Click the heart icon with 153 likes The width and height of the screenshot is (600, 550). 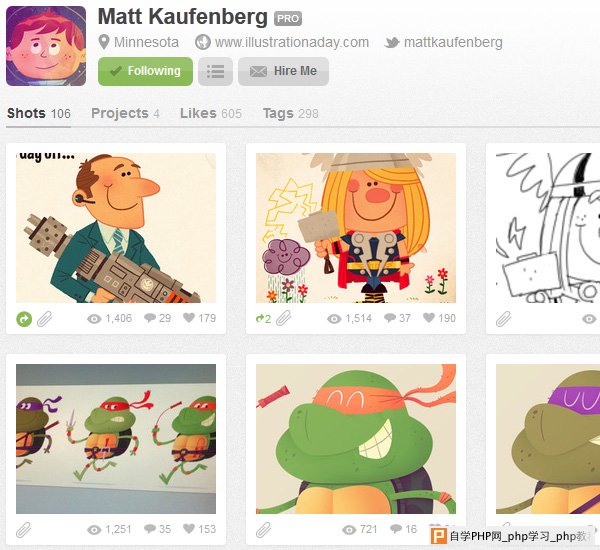click(x=189, y=529)
